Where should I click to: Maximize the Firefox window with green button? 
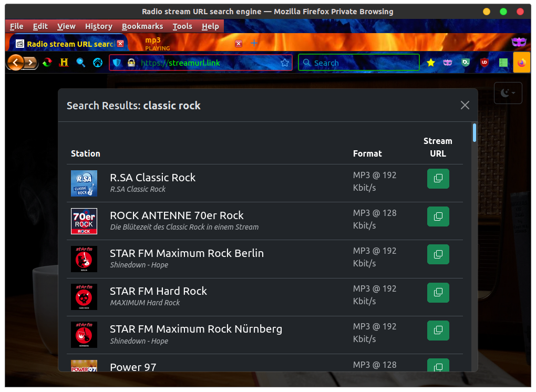503,12
